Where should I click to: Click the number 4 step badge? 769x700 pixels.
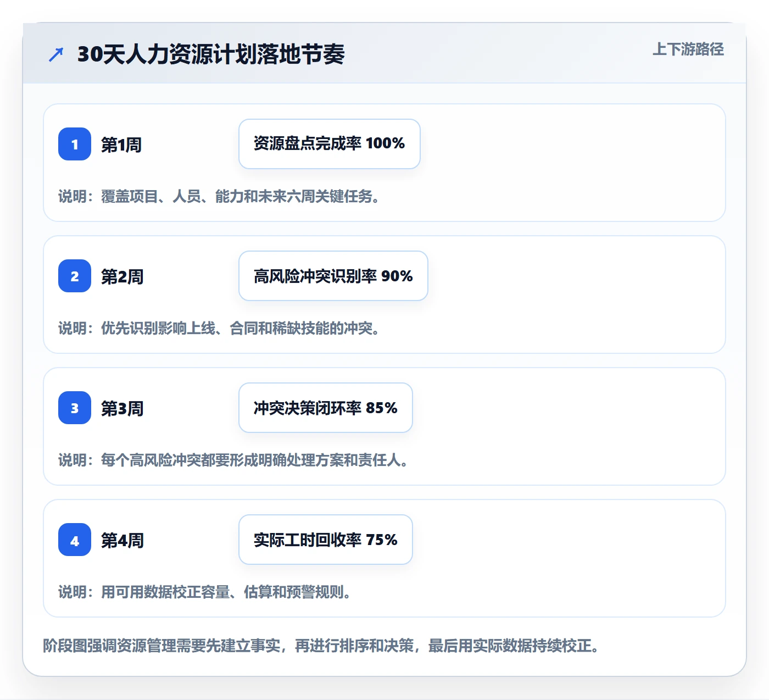pyautogui.click(x=75, y=540)
